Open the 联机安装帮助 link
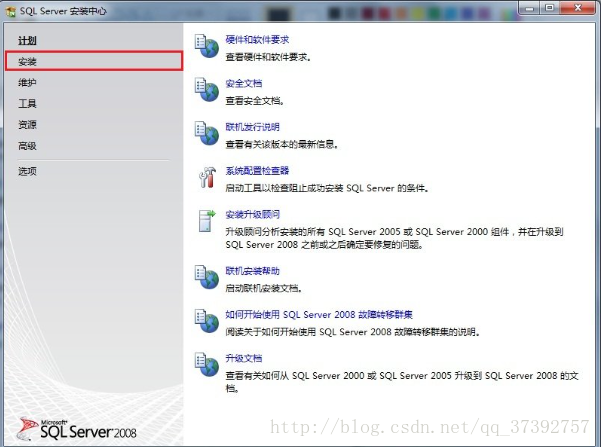The width and height of the screenshot is (601, 447). pos(253,271)
